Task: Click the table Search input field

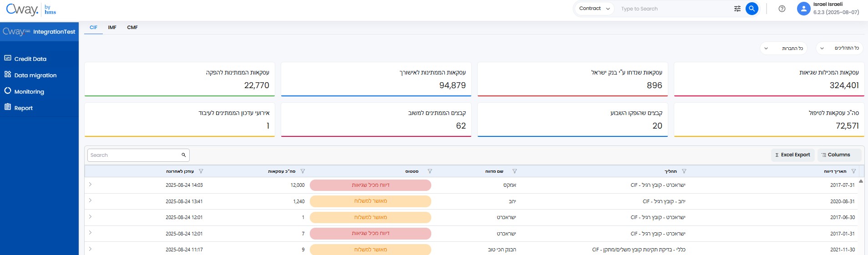Action: coord(134,155)
